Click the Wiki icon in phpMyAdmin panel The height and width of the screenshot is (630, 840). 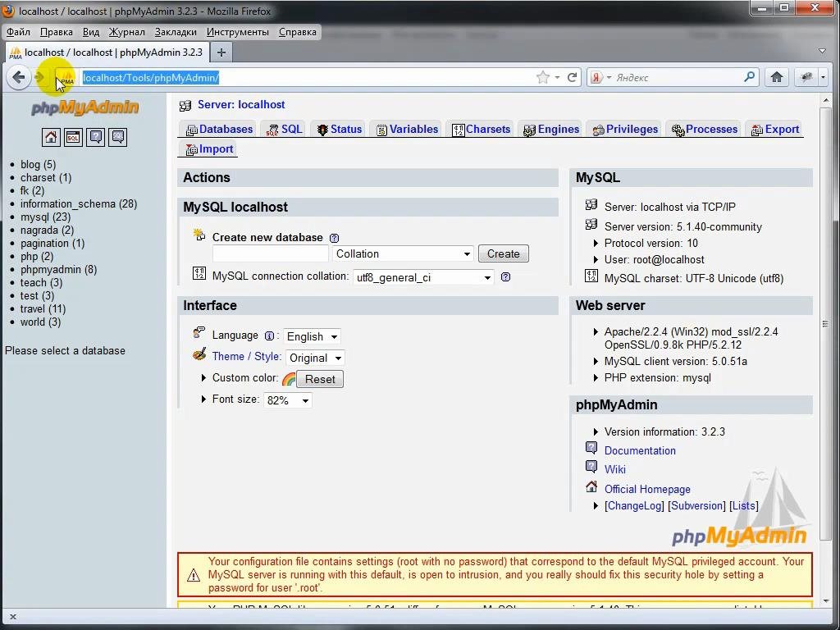coord(591,467)
